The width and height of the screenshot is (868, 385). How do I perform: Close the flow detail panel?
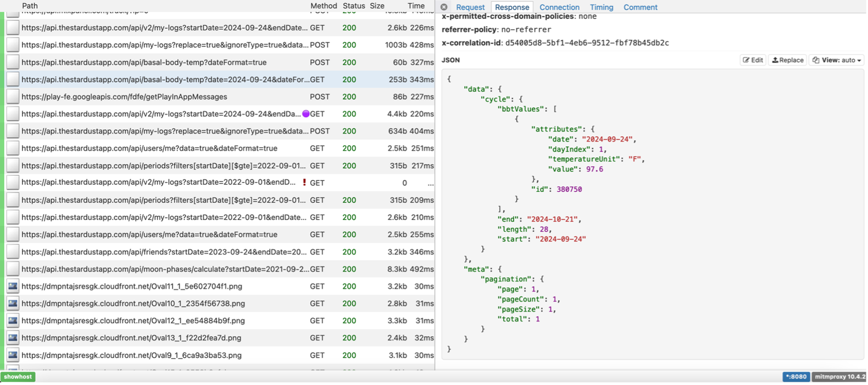(444, 7)
